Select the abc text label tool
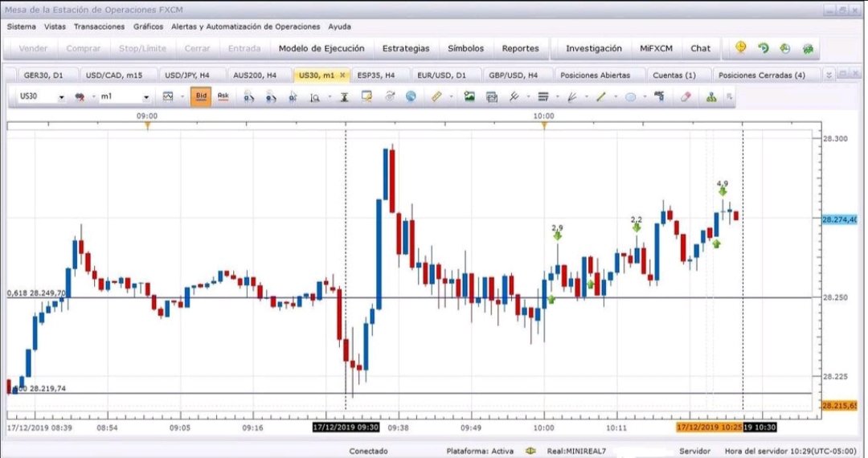The width and height of the screenshot is (868, 458). 659,96
